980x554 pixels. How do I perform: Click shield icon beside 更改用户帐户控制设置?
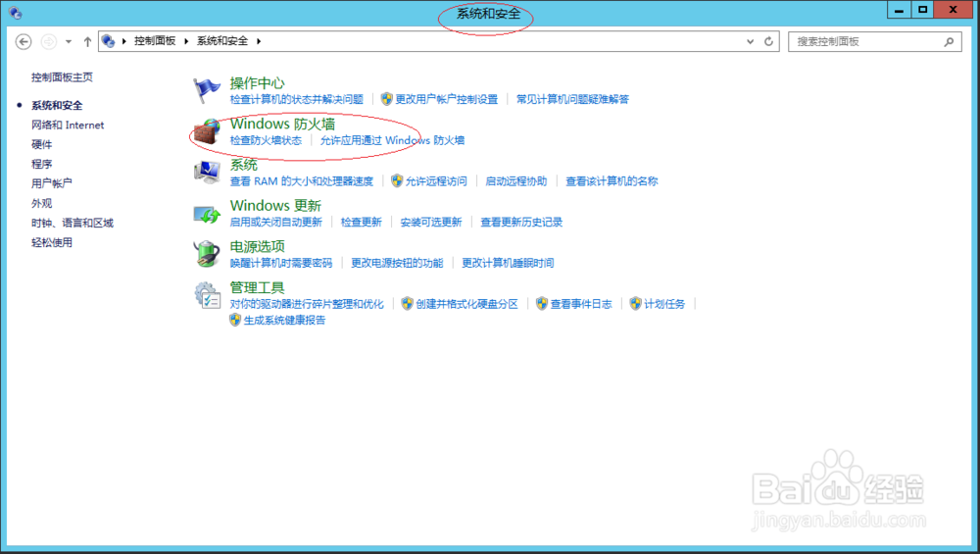pyautogui.click(x=387, y=99)
